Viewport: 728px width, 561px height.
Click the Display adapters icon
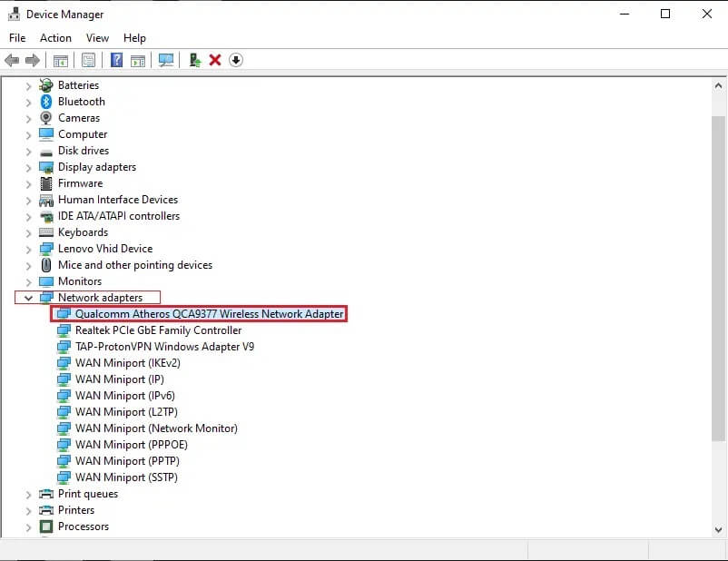click(x=46, y=167)
